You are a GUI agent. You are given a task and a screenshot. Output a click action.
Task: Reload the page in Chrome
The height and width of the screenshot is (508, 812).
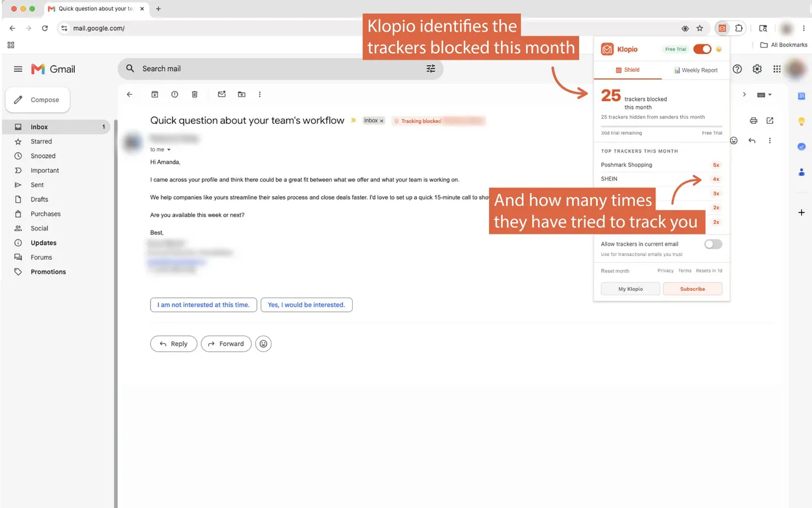(x=44, y=28)
